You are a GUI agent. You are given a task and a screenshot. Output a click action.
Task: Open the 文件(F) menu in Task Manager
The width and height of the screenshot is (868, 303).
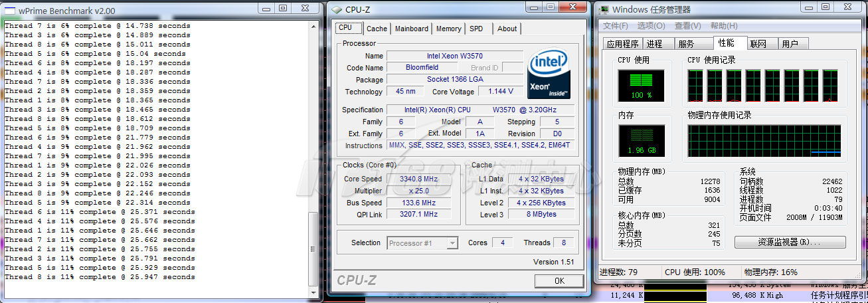[616, 26]
